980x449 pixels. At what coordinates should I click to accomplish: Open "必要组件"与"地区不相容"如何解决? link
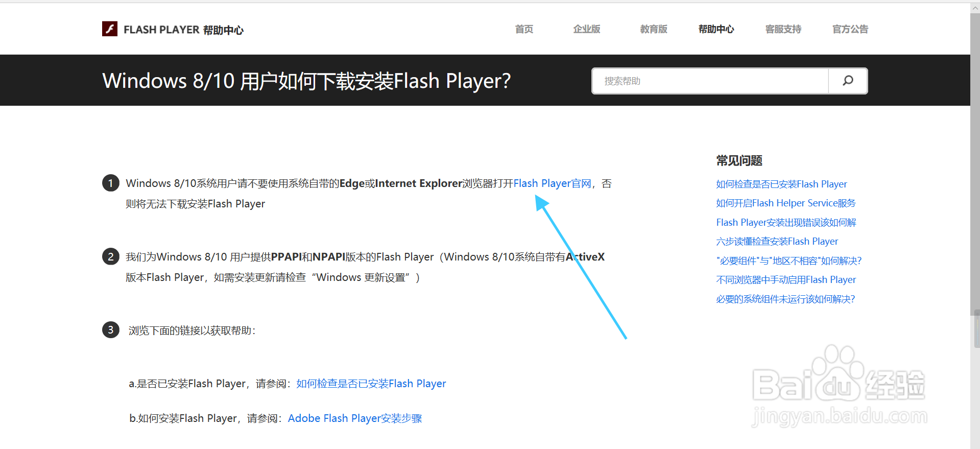click(x=789, y=261)
